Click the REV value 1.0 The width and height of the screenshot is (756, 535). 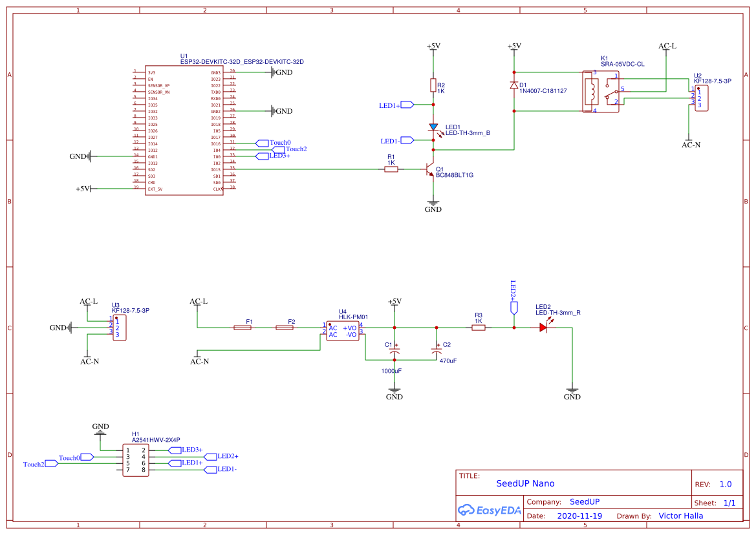tap(726, 485)
